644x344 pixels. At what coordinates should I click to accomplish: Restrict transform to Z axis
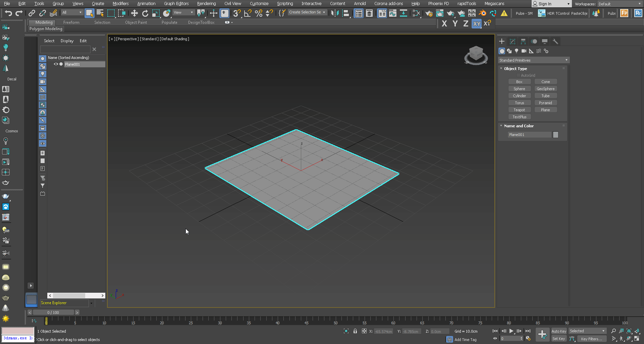(466, 23)
